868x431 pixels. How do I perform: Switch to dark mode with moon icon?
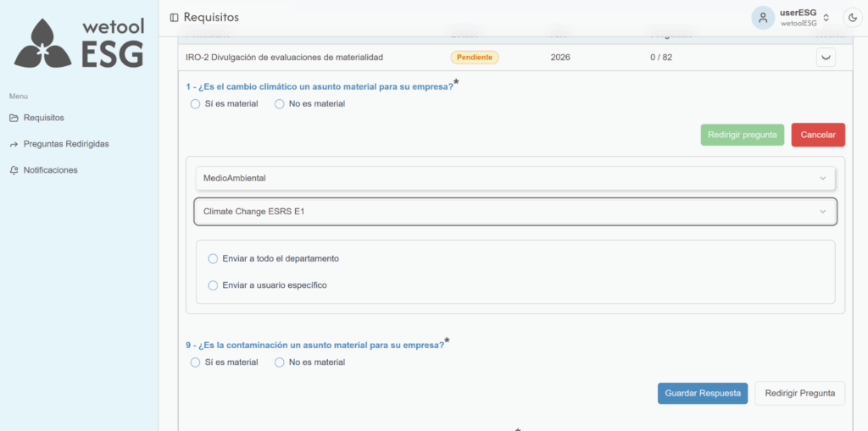coord(852,17)
